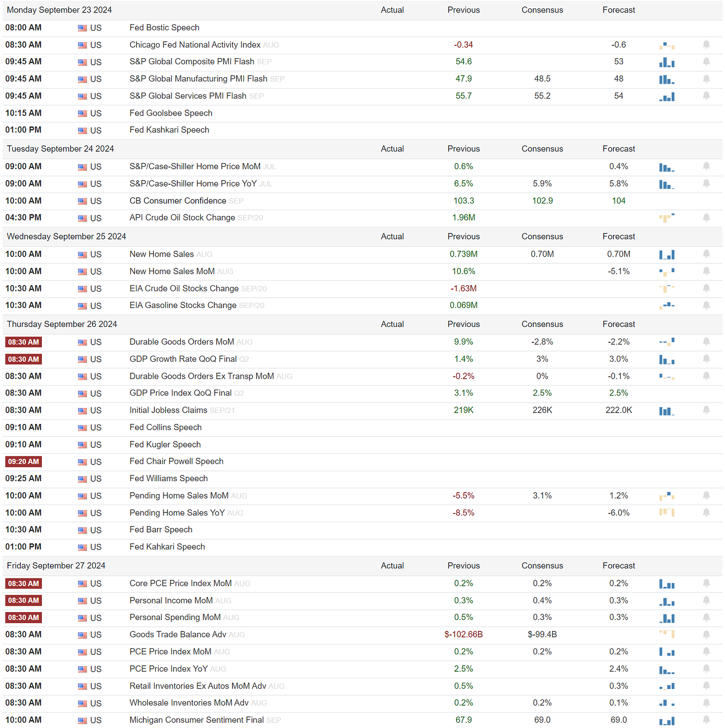This screenshot has width=725, height=728.
Task: Open the mini chart for S&P Global Composite PMI Flash
Action: click(x=667, y=62)
